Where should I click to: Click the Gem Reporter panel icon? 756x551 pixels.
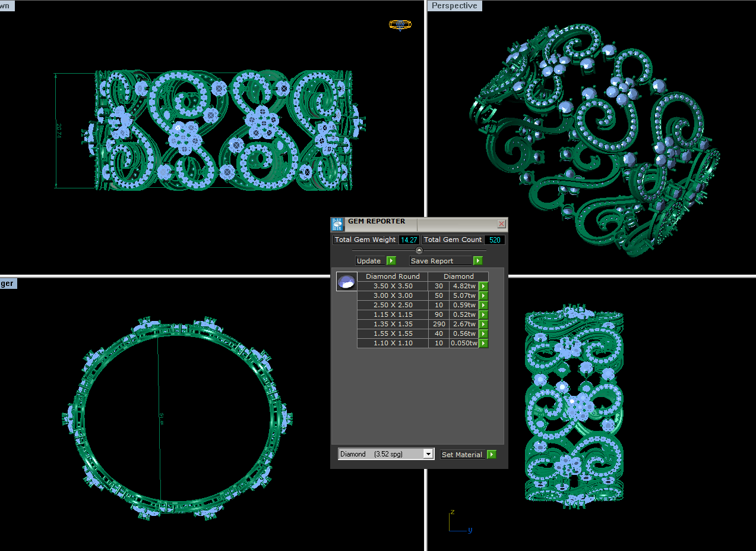(x=337, y=224)
